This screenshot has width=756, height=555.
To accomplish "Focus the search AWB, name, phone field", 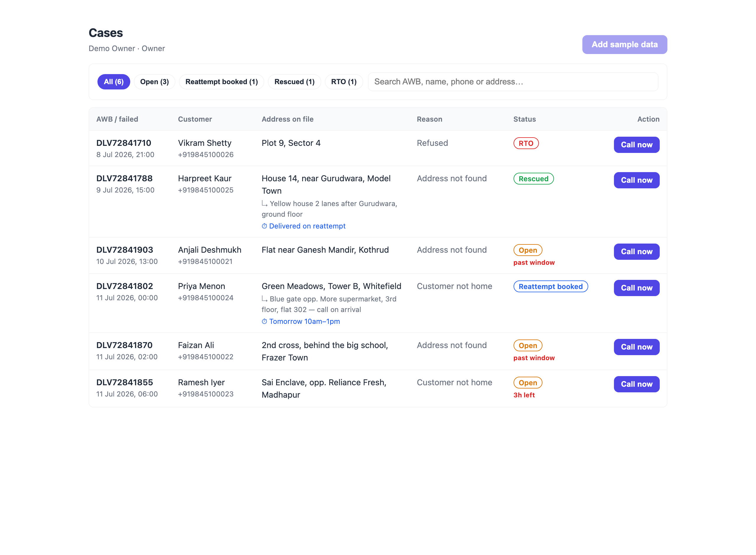I will coord(513,82).
